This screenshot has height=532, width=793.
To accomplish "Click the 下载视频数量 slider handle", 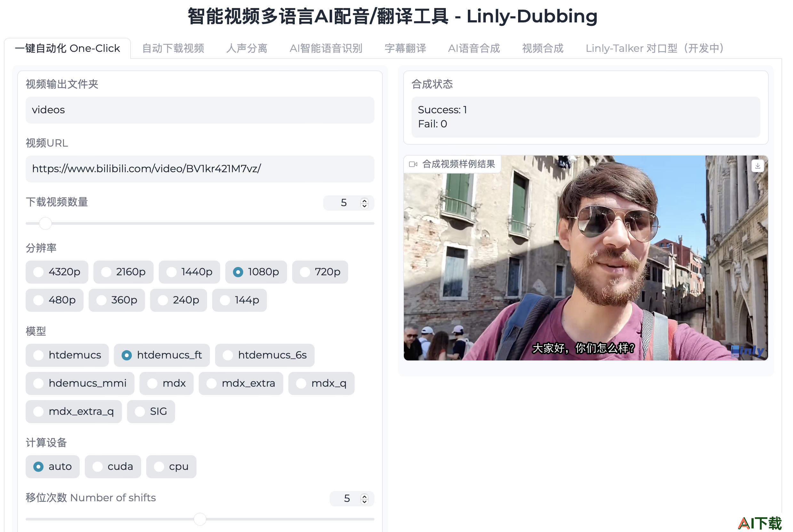I will click(x=45, y=224).
